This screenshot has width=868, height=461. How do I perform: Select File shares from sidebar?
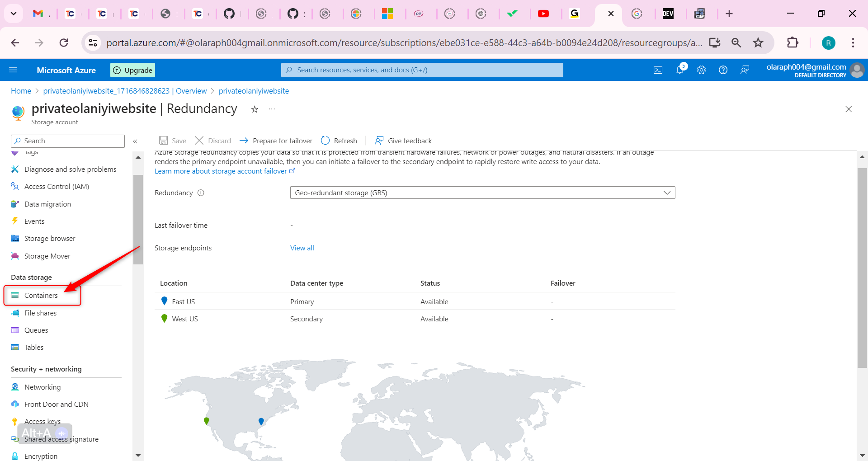(x=40, y=313)
